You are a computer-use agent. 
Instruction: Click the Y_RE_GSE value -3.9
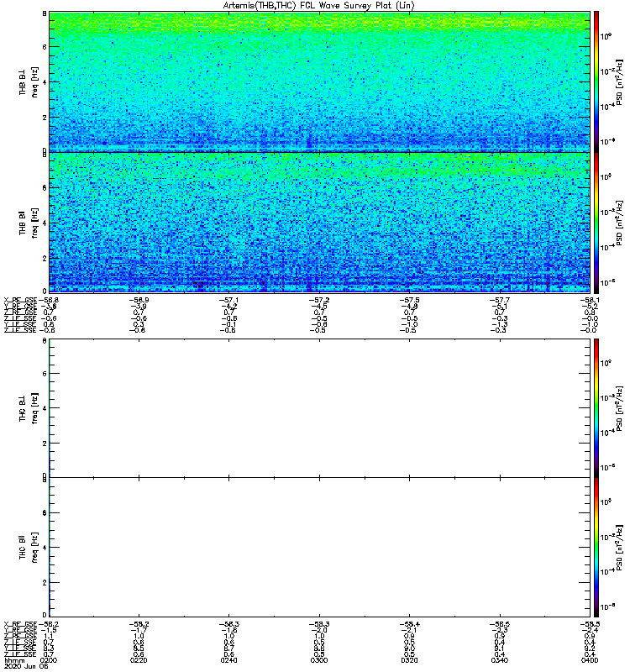click(139, 307)
